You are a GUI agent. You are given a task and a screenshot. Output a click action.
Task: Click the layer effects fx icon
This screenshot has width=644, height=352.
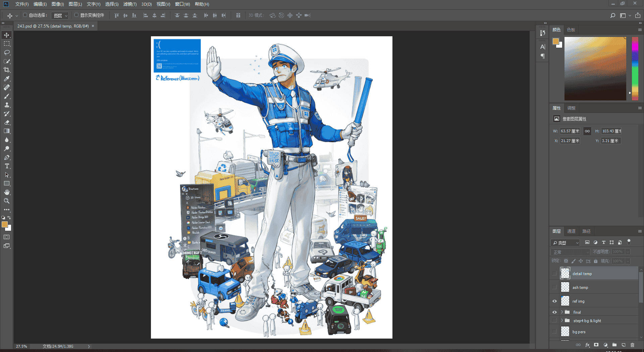click(x=587, y=345)
